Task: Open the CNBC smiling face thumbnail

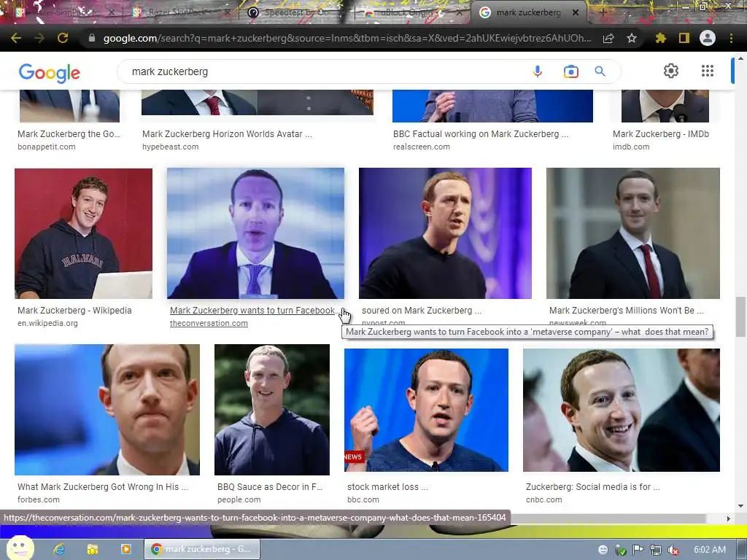Action: point(622,410)
